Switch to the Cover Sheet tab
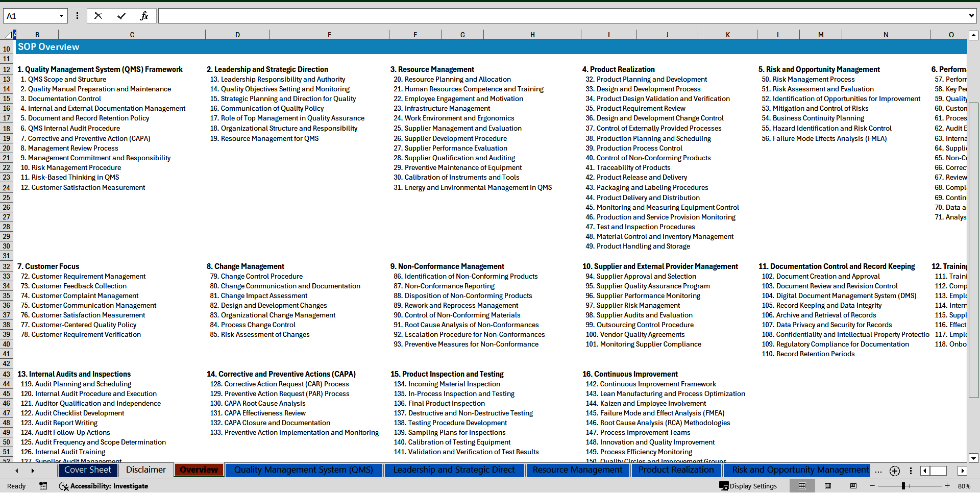The height and width of the screenshot is (493, 980). tap(87, 470)
